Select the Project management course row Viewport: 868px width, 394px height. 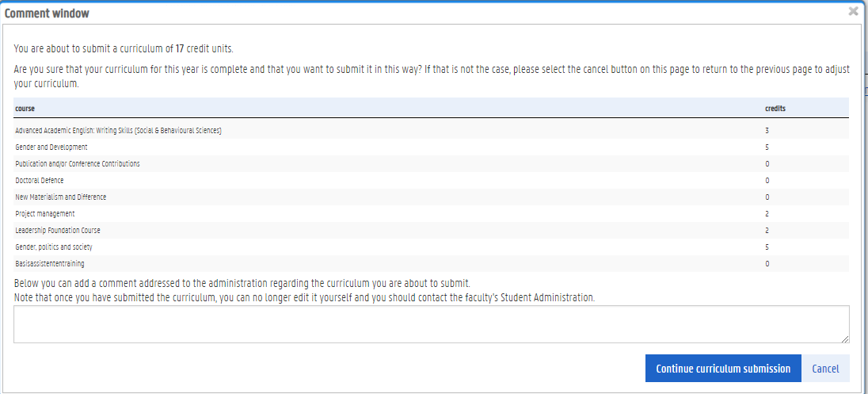[45, 213]
